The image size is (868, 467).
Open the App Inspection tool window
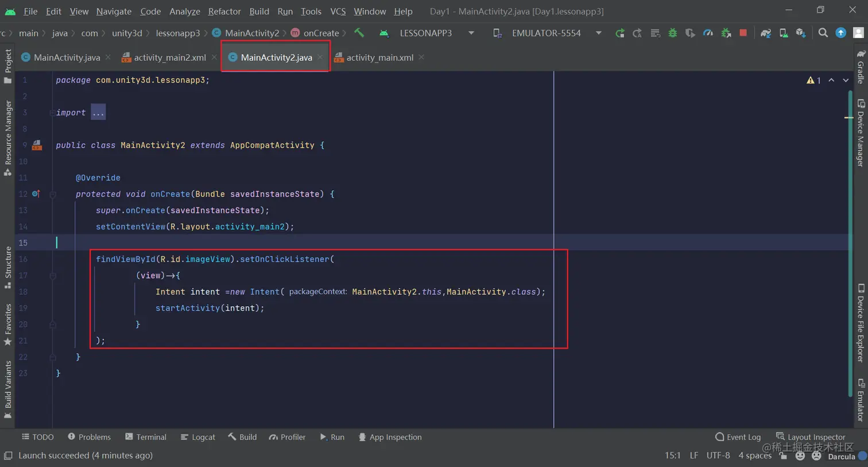[390, 437]
